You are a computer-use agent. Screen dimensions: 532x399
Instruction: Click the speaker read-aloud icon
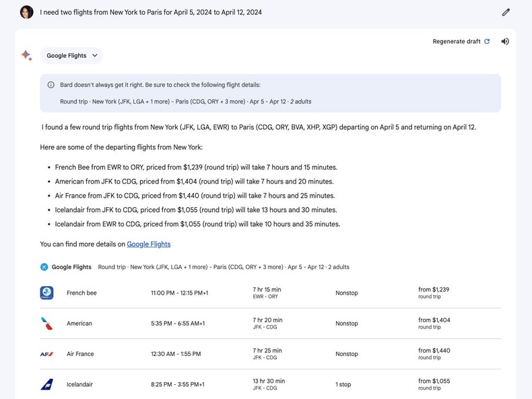tap(505, 42)
